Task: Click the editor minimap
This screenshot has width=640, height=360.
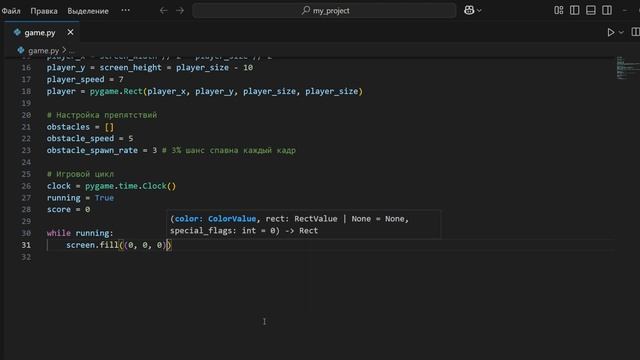Action: 627,68
